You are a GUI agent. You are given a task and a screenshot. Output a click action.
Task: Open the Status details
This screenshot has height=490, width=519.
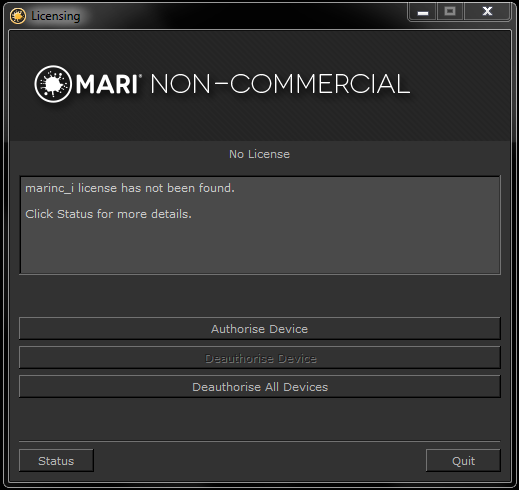point(56,461)
